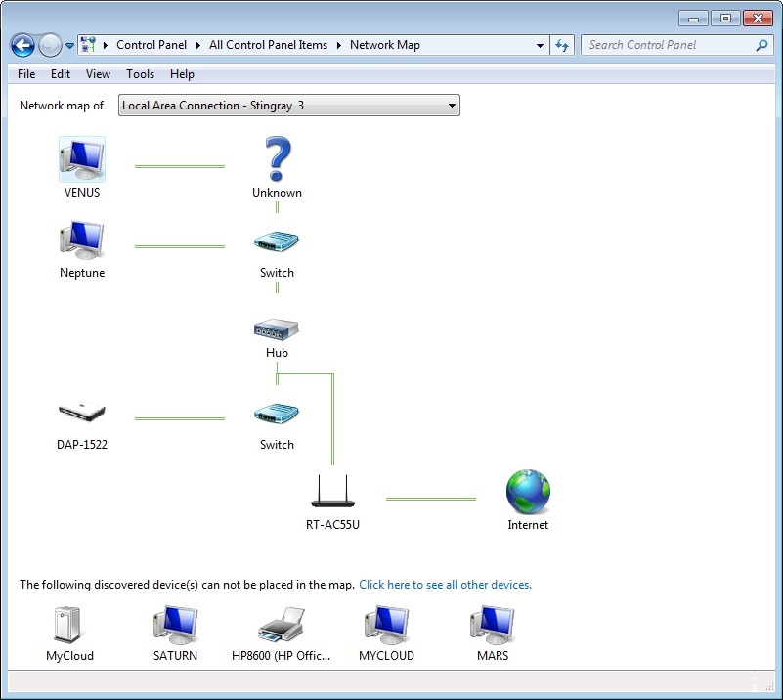The height and width of the screenshot is (700, 783).
Task: Click the Switch icon connected to Neptune
Action: 276,241
